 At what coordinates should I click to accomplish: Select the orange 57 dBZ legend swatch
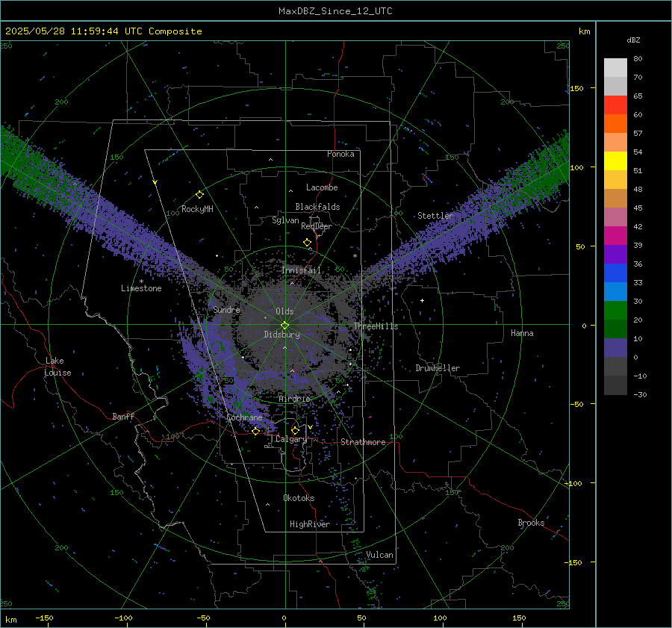(615, 124)
